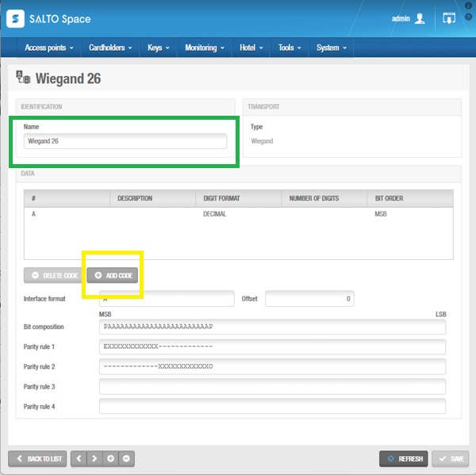Click the Parity rule 2 field
The height and width of the screenshot is (475, 476).
coord(272,366)
